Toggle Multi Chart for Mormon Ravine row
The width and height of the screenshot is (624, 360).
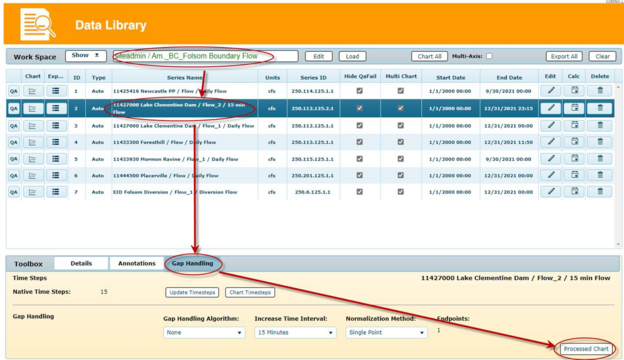(x=401, y=159)
